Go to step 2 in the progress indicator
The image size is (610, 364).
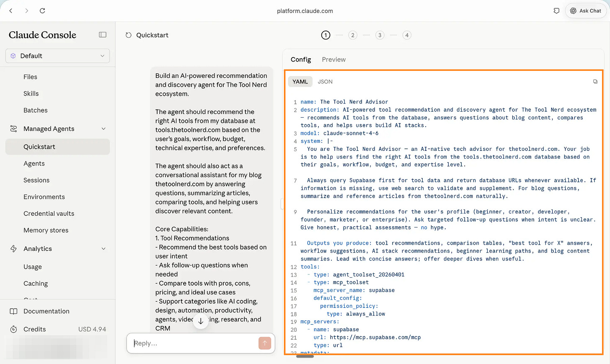pos(353,35)
